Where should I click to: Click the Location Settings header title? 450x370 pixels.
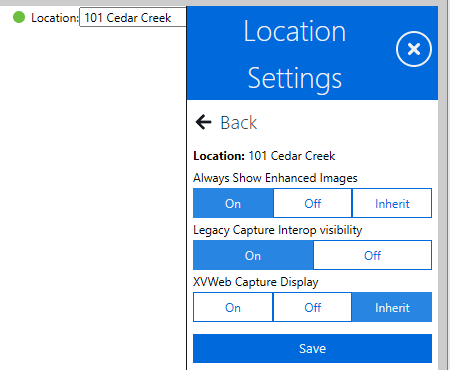point(295,55)
